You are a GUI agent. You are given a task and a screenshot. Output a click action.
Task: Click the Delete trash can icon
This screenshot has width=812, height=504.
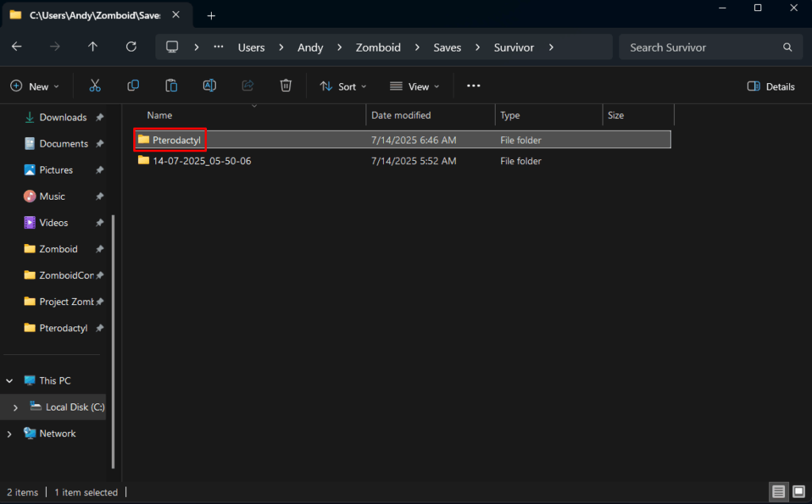285,86
